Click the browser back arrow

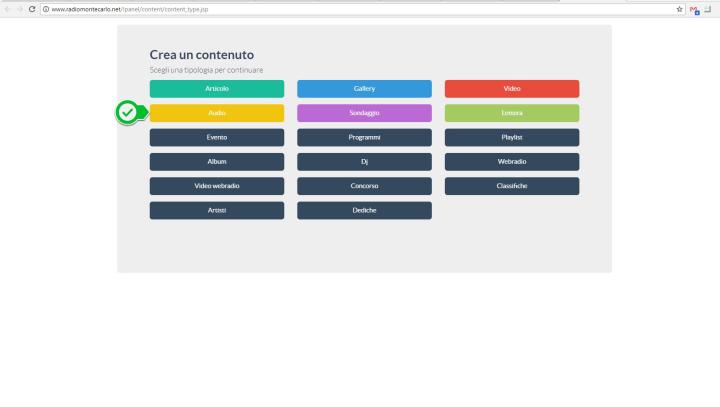coord(7,9)
